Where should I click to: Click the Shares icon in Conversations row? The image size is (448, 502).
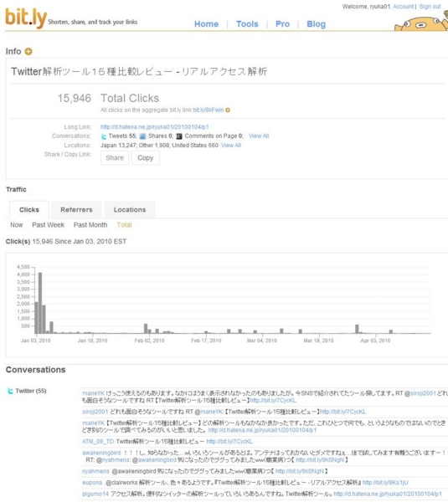coord(143,136)
